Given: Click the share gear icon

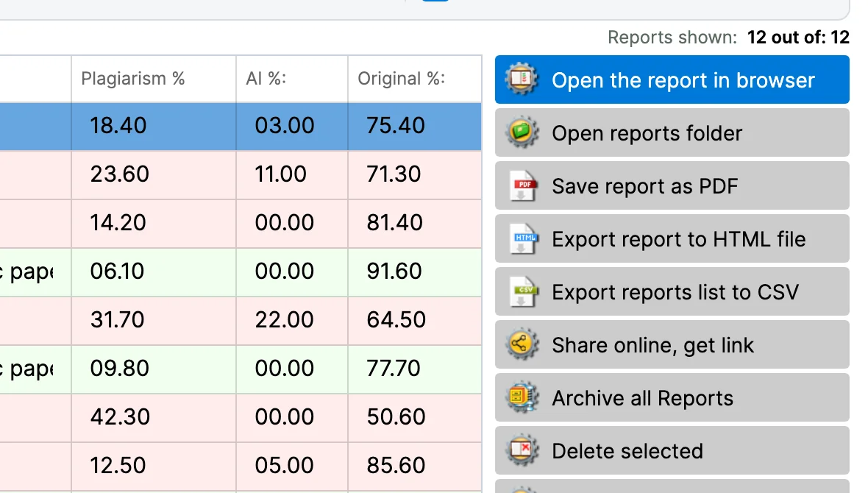Looking at the screenshot, I should click(x=521, y=344).
